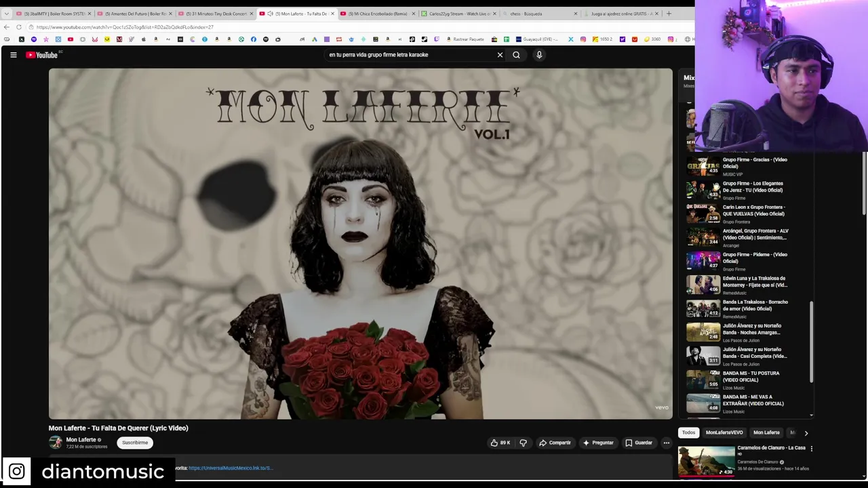868x488 pixels.
Task: Clear the search box text
Action: [500, 55]
